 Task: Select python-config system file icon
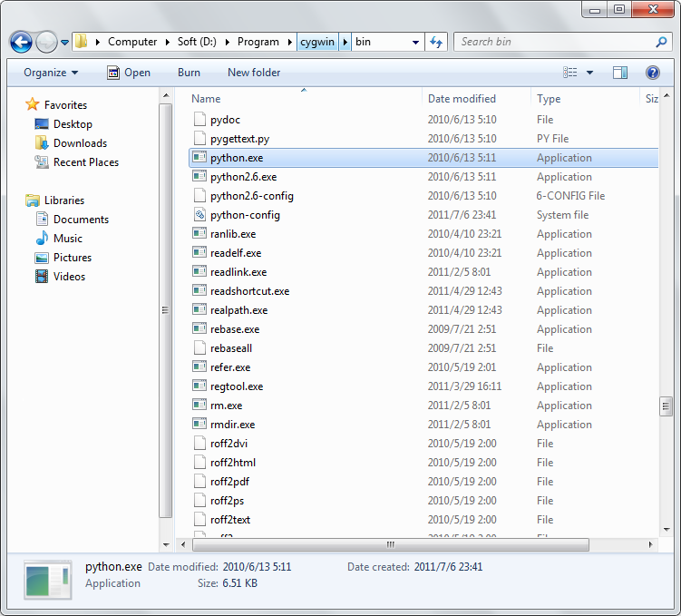pos(199,215)
